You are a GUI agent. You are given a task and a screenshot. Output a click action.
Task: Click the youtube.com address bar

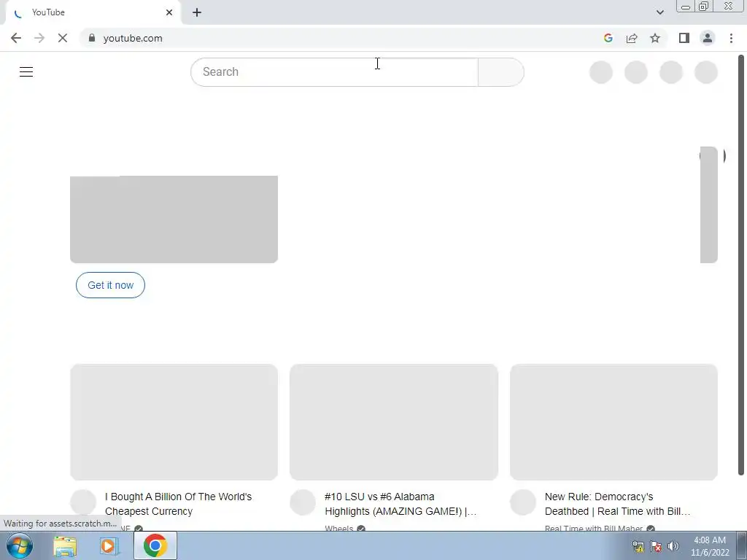click(343, 38)
